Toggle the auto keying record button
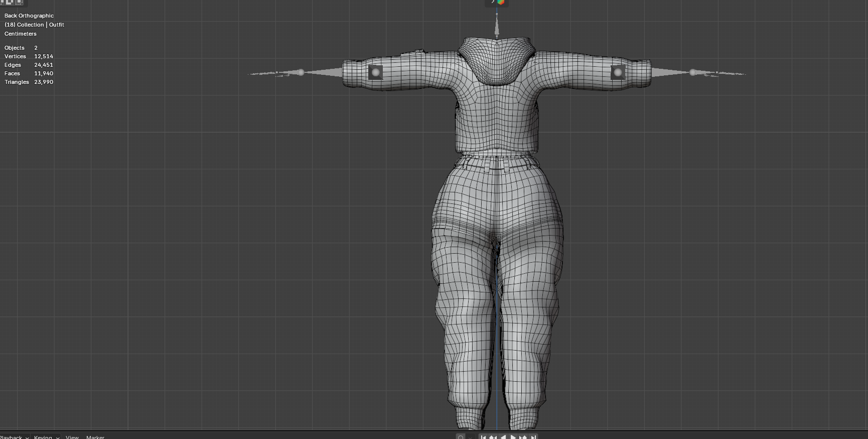This screenshot has width=868, height=439. [x=461, y=437]
